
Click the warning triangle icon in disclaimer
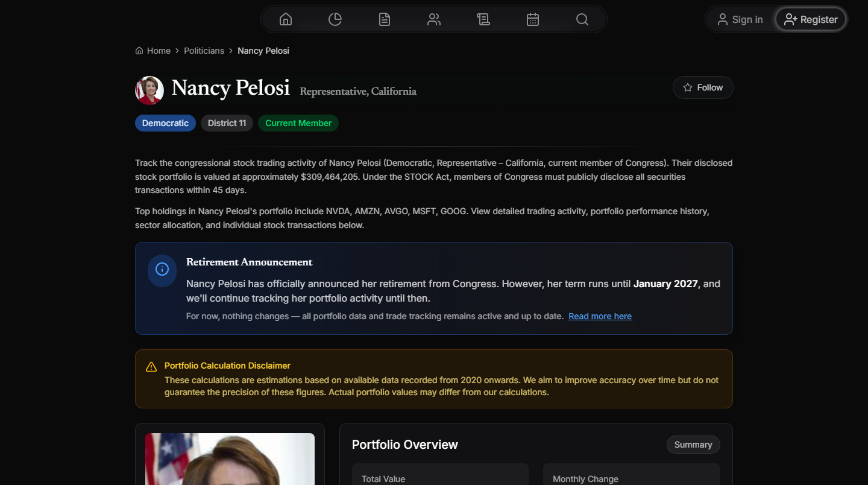pyautogui.click(x=151, y=367)
